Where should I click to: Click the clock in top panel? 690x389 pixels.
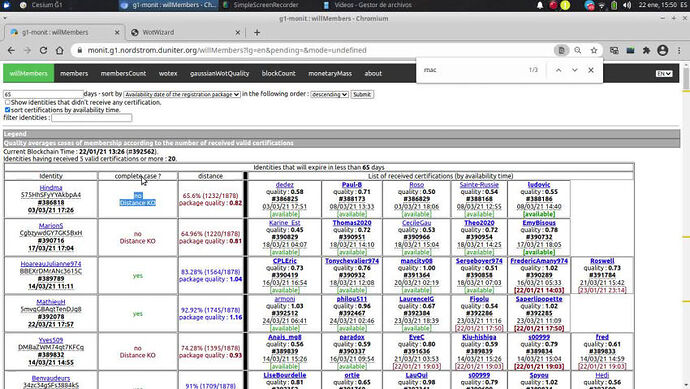coord(657,5)
